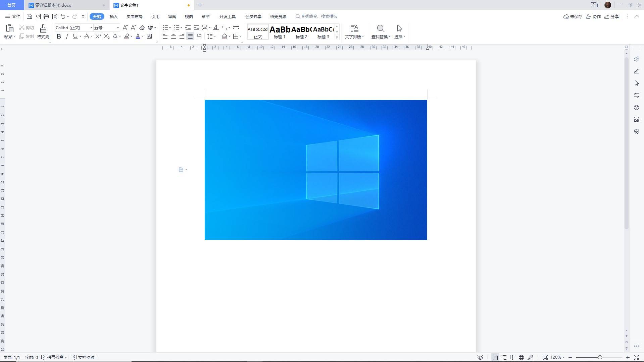
Task: Open the 120% zoom level dropdown
Action: click(x=558, y=357)
